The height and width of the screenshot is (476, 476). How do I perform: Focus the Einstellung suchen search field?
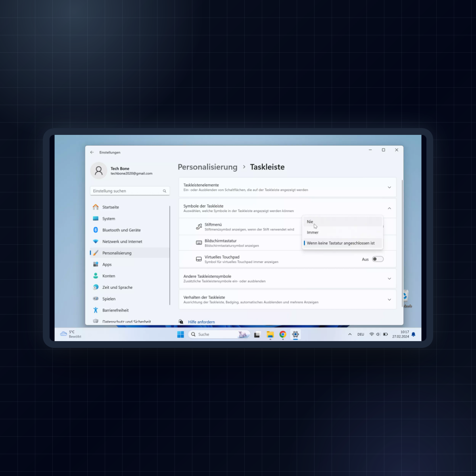130,191
